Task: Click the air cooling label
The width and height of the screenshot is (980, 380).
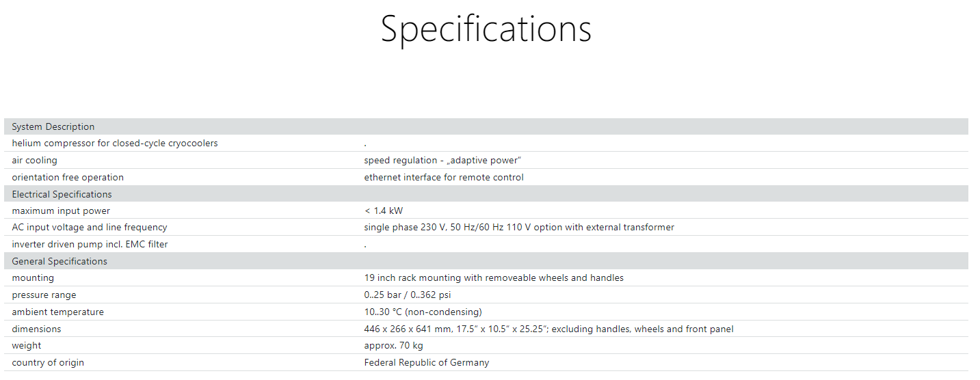Action: click(x=34, y=160)
